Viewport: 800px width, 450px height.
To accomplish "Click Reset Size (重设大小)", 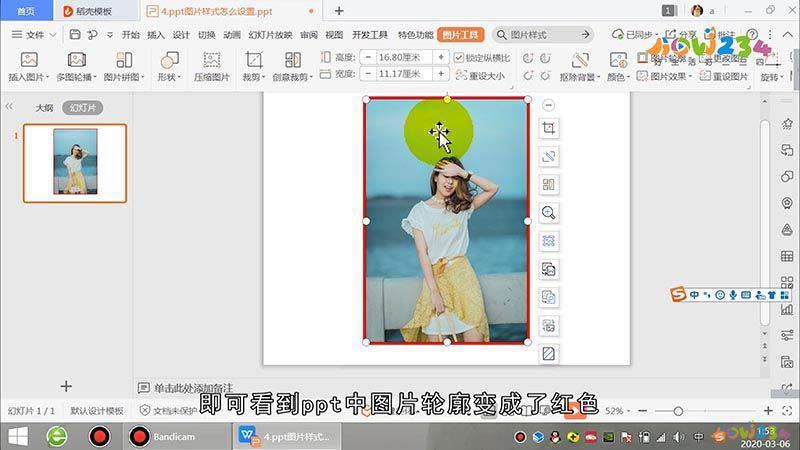I will (480, 76).
